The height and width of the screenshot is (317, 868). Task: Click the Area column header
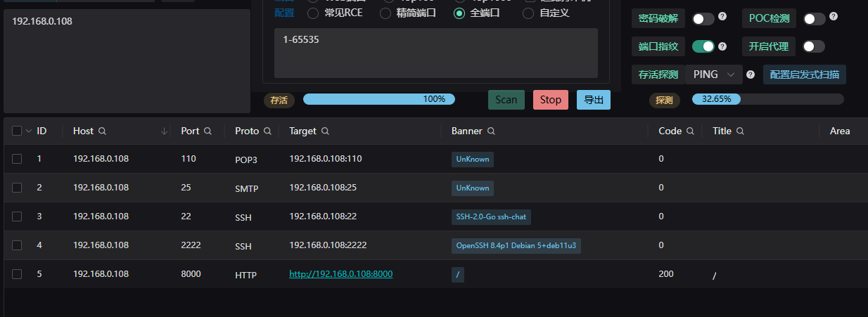[x=840, y=131]
